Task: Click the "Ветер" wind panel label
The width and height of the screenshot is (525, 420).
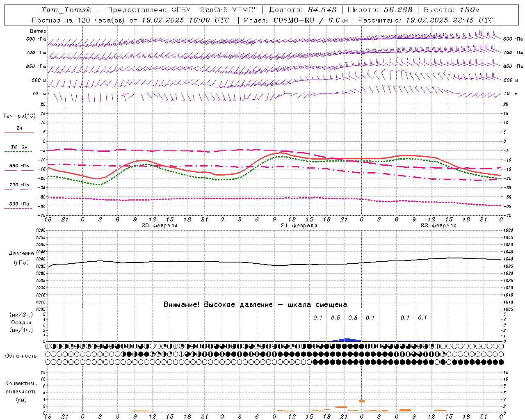Action: pos(38,31)
